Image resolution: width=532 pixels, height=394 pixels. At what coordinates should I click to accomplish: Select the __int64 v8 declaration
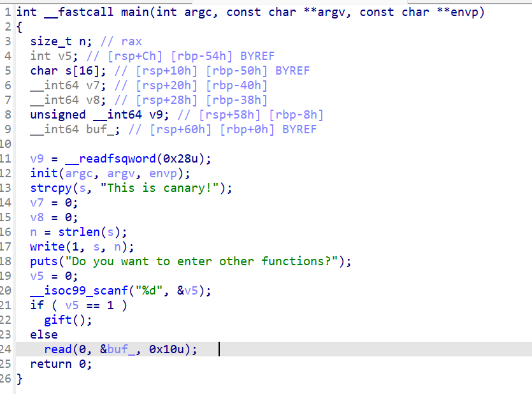(x=68, y=100)
